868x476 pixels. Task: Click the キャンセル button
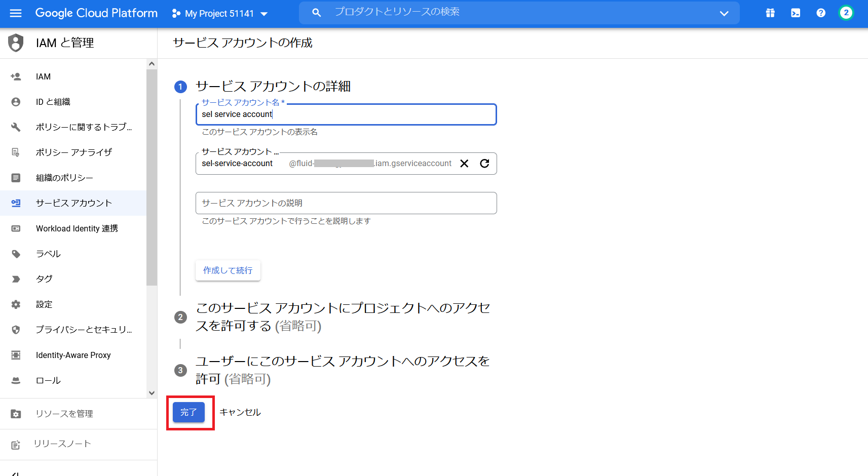[x=240, y=412]
